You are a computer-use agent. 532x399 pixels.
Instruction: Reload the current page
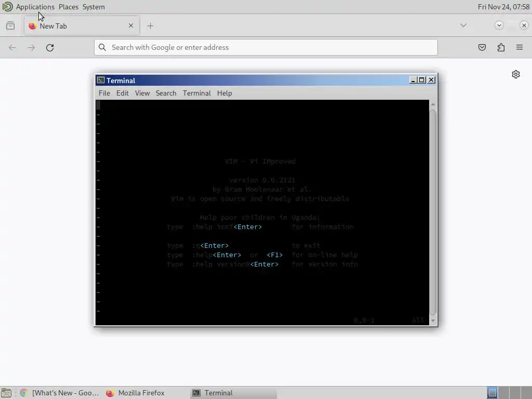[x=50, y=47]
